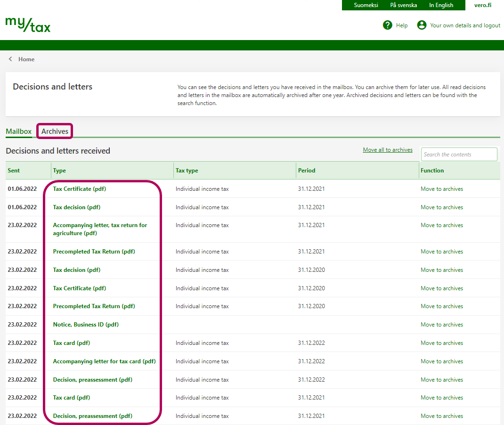504x425 pixels.
Task: Open the vero.fi link
Action: pos(482,5)
